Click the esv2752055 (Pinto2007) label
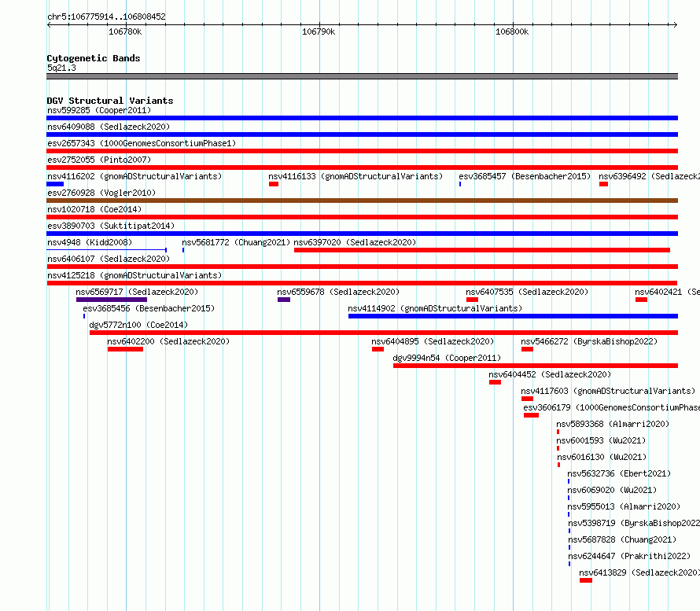Image resolution: width=700 pixels, height=611 pixels. pos(99,160)
